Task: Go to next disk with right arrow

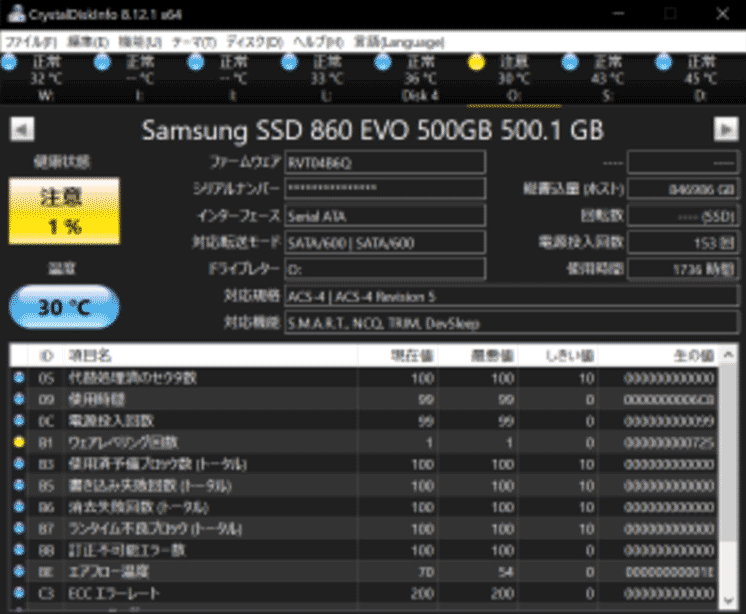Action: click(x=726, y=129)
